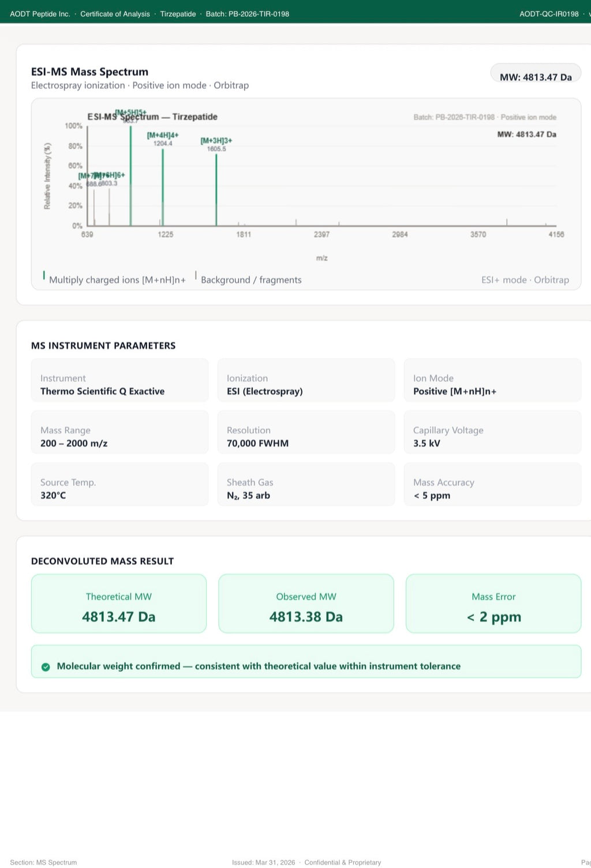Click the Mass Error < 2 ppm card

493,603
